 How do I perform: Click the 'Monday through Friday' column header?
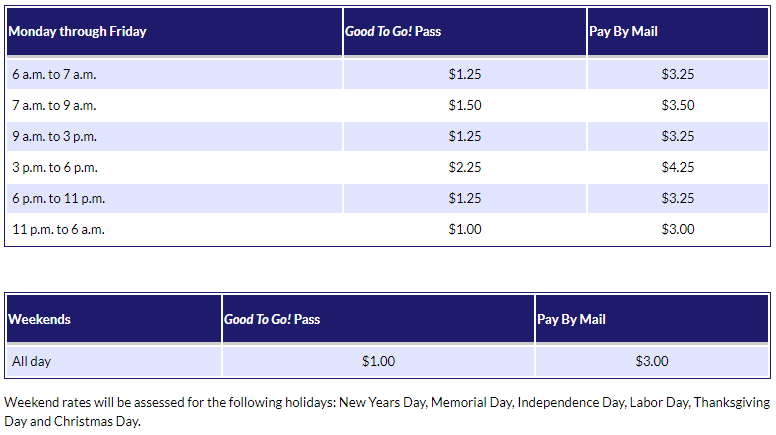pyautogui.click(x=77, y=31)
